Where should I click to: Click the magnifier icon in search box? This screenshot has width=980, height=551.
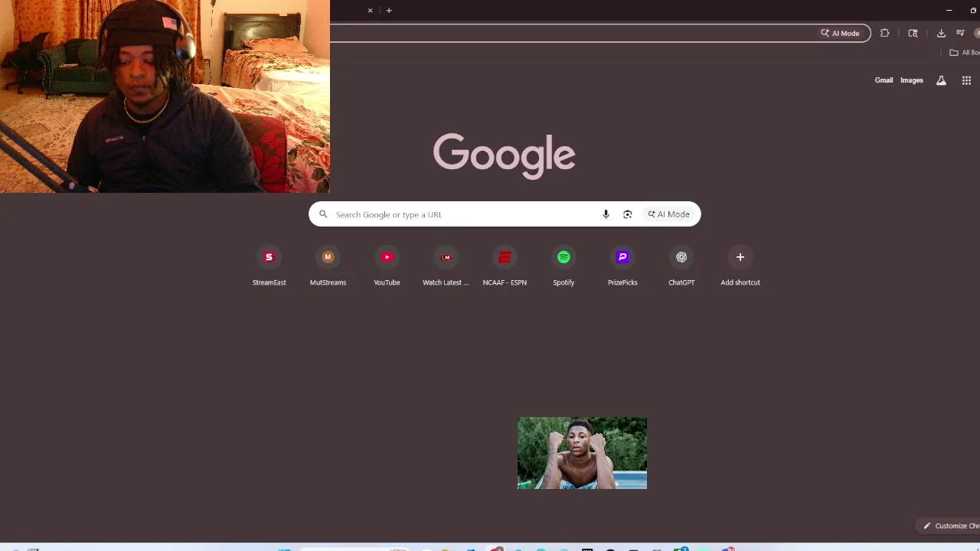(323, 214)
